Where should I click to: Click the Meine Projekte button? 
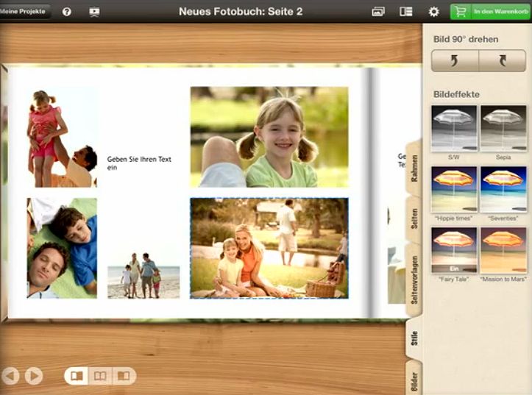click(24, 11)
